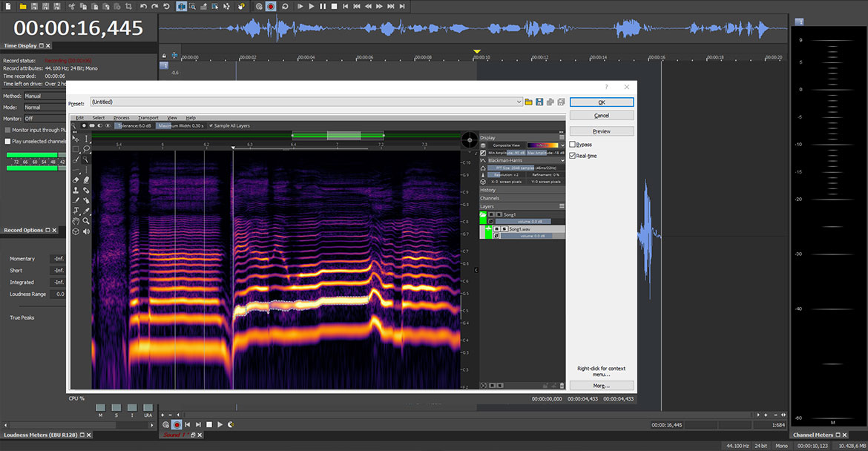The width and height of the screenshot is (868, 451).
Task: Click the Redo arrow in main toolbar
Action: [155, 6]
